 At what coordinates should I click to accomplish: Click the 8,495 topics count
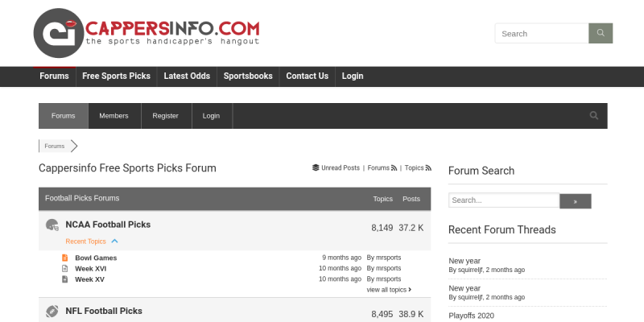(x=382, y=314)
